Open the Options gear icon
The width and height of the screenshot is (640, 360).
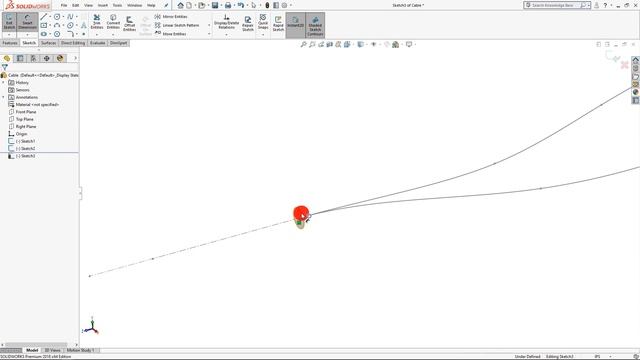(284, 5)
